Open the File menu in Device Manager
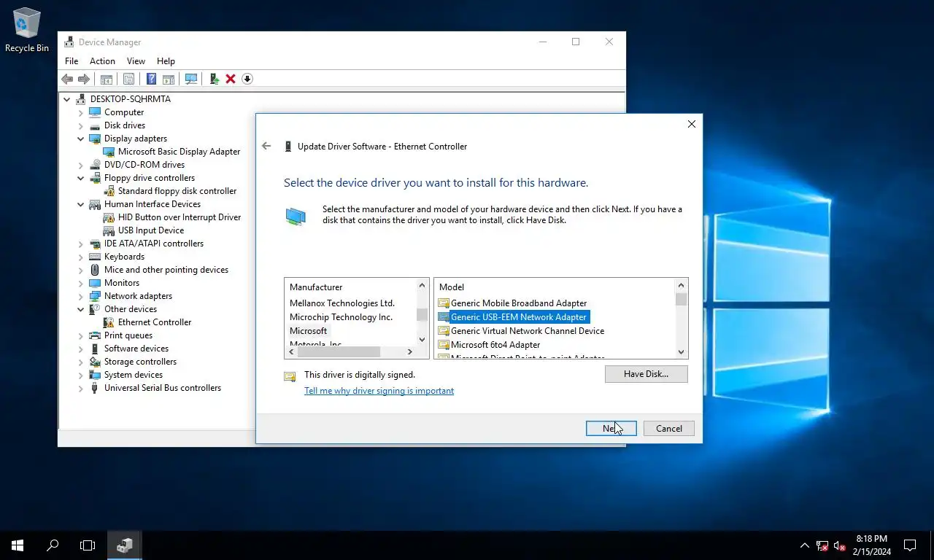 pos(72,61)
